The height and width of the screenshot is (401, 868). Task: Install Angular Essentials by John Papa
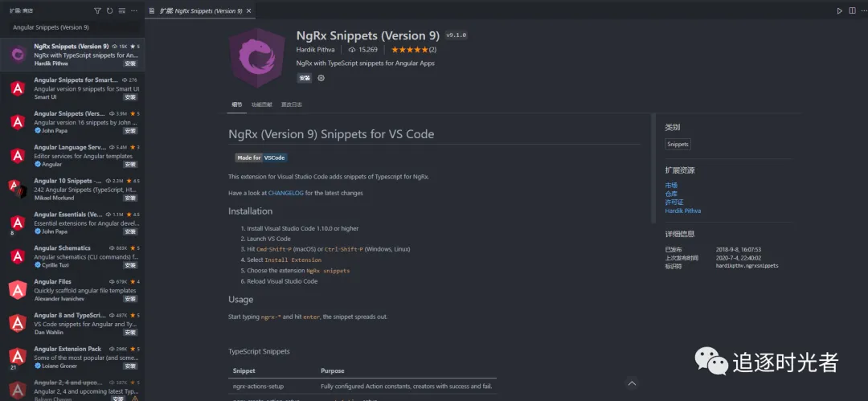[x=130, y=232]
